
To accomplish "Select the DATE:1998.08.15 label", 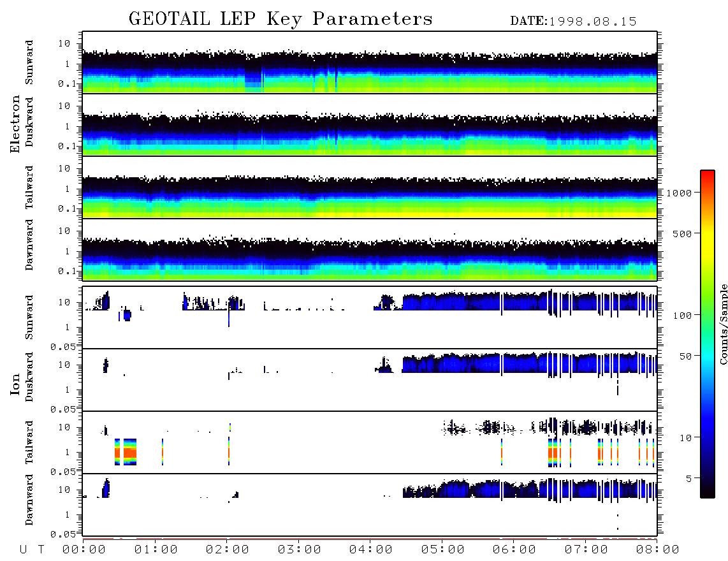I will point(573,22).
